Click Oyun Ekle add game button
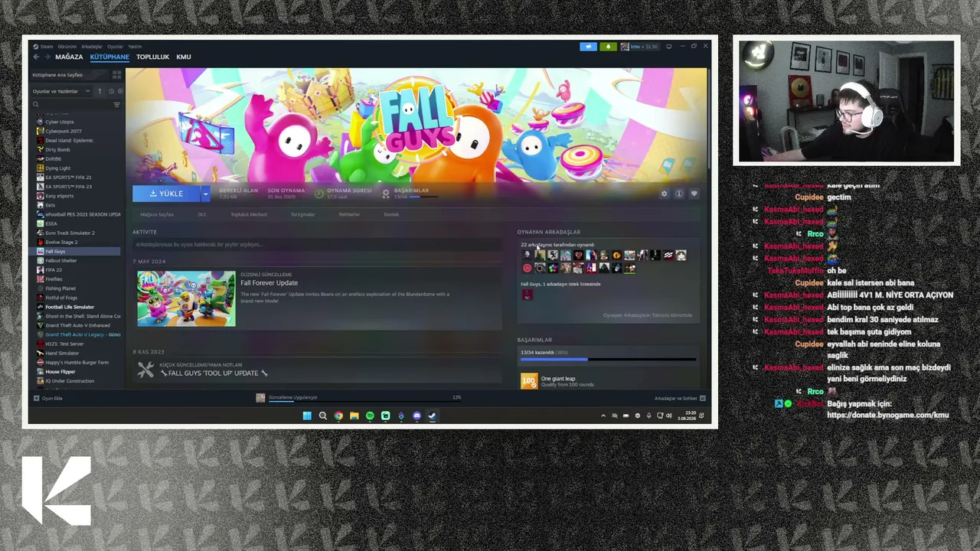980x551 pixels. click(x=47, y=398)
